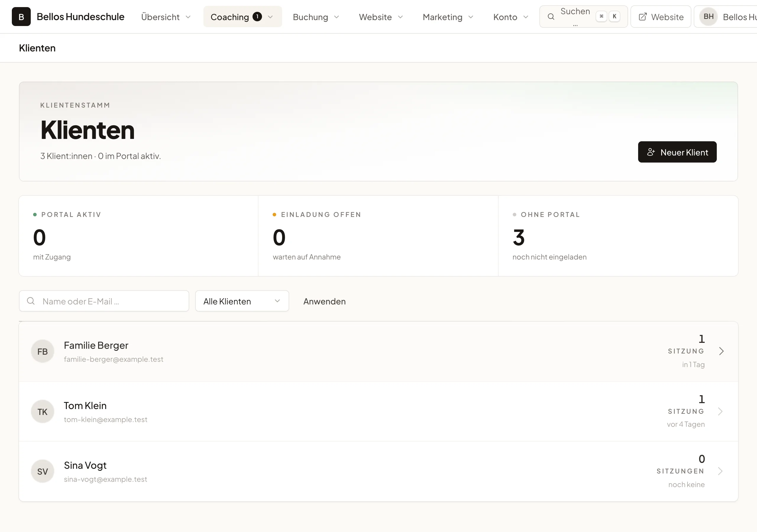Click the 'warten auf Annahme' caption
Viewport: 757px width, 532px height.
point(307,257)
